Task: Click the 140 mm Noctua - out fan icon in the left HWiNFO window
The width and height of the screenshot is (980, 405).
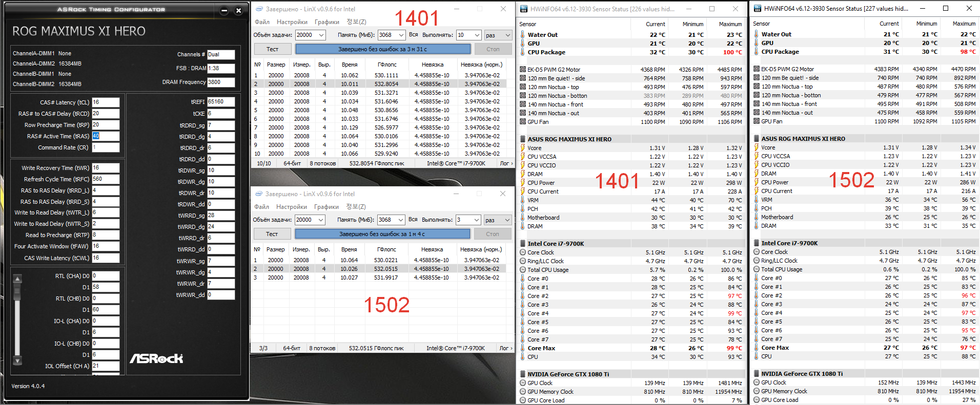Action: [x=522, y=113]
